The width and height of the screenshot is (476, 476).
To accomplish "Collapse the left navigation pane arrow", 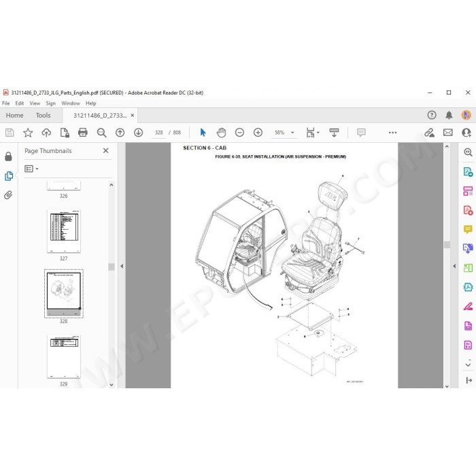I will [x=122, y=267].
